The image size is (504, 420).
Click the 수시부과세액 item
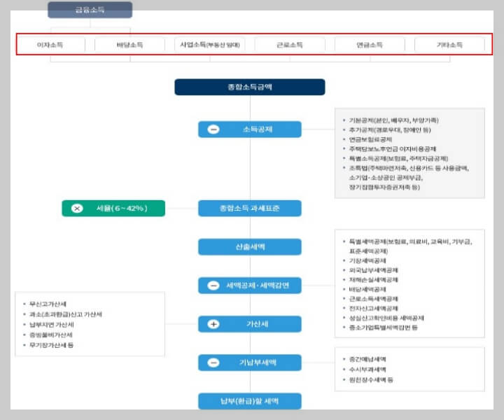coord(367,370)
